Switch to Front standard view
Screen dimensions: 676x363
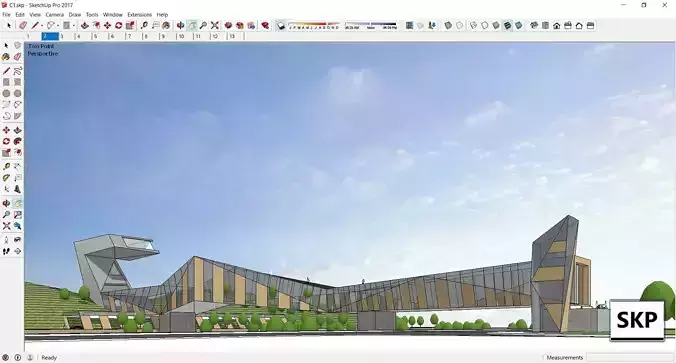557,26
